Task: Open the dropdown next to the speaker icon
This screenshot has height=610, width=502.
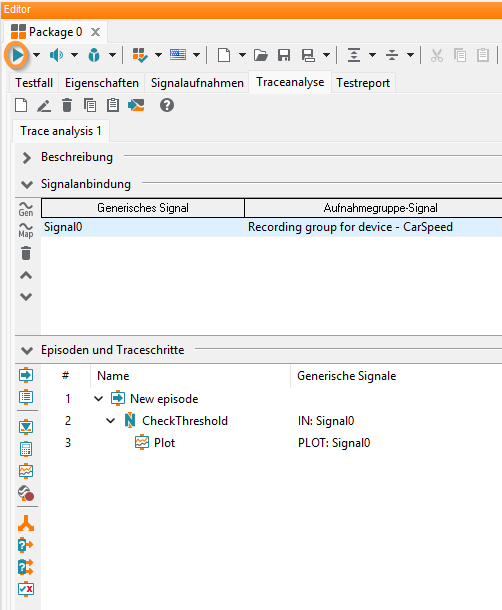Action: tap(74, 55)
